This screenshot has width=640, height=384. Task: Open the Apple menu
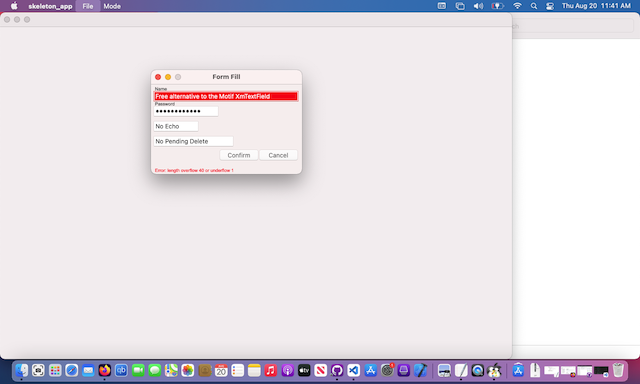click(x=14, y=6)
